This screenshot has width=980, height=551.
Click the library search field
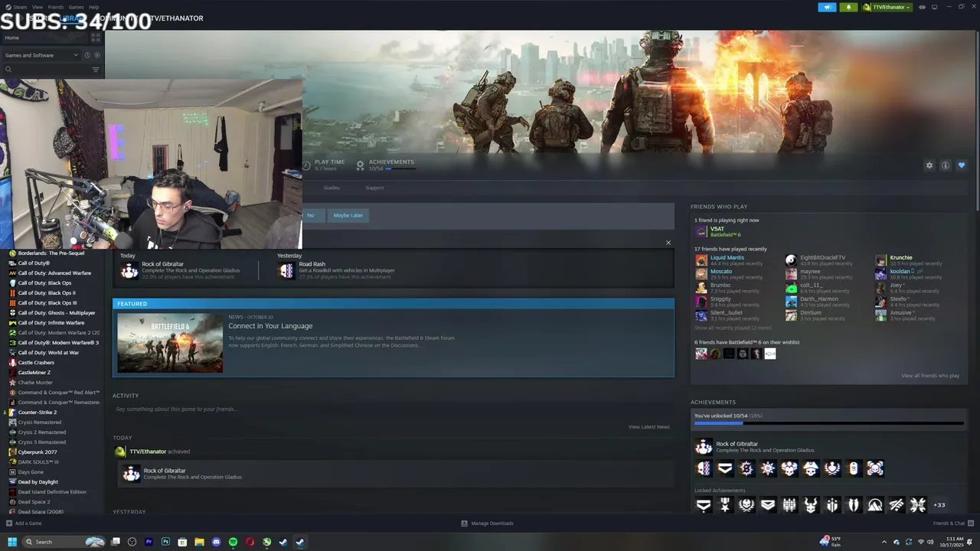47,70
